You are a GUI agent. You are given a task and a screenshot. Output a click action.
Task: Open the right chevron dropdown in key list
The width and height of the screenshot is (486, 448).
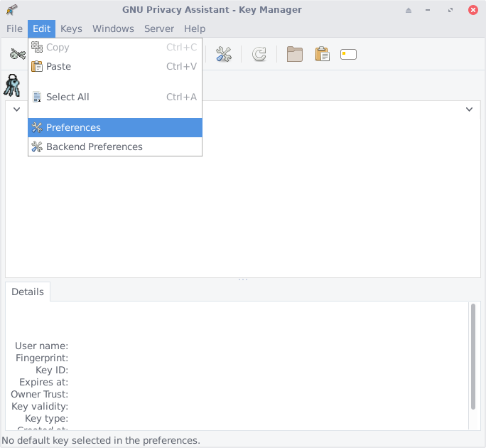tap(469, 110)
